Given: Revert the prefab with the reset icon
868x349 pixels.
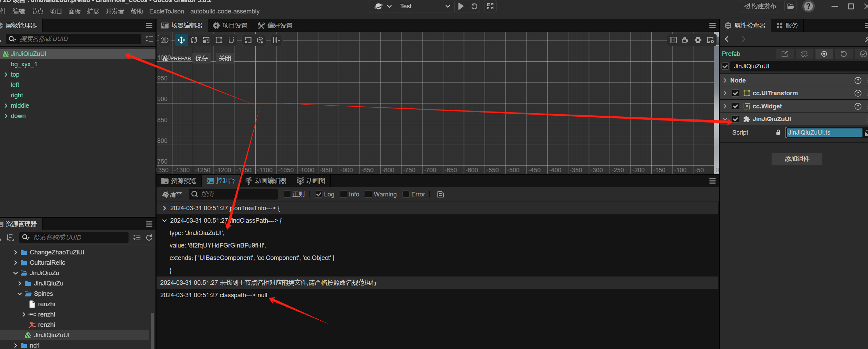Looking at the screenshot, I should pos(843,54).
